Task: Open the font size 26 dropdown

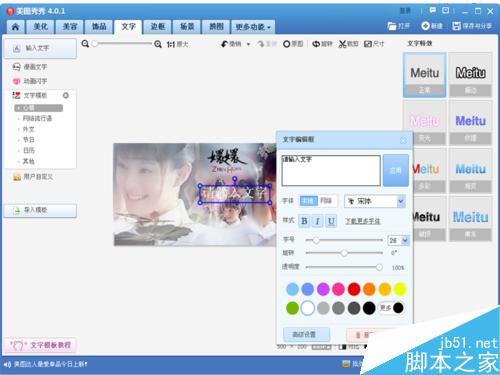Action: (x=405, y=240)
